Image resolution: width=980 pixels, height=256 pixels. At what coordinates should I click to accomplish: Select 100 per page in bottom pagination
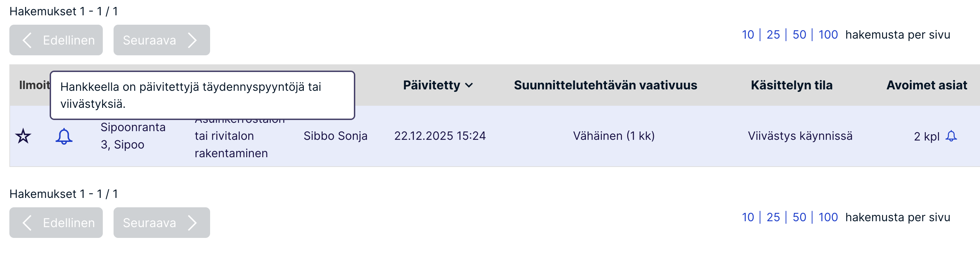[828, 217]
